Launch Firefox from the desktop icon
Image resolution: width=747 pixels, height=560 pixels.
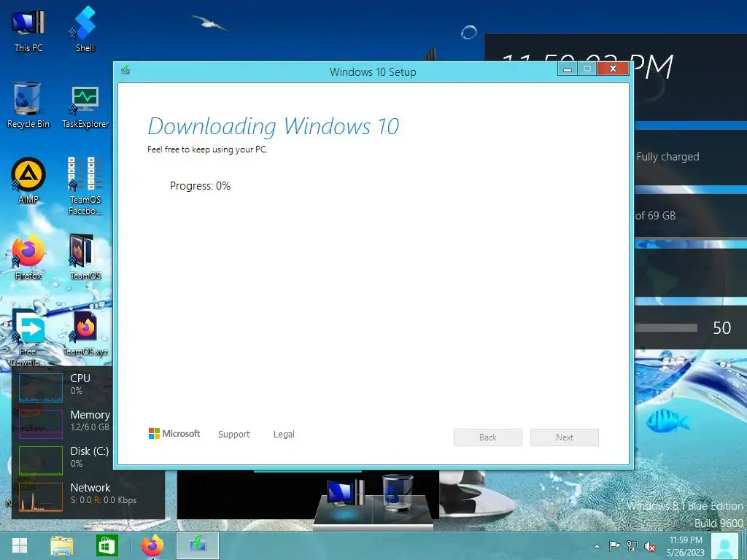point(28,257)
